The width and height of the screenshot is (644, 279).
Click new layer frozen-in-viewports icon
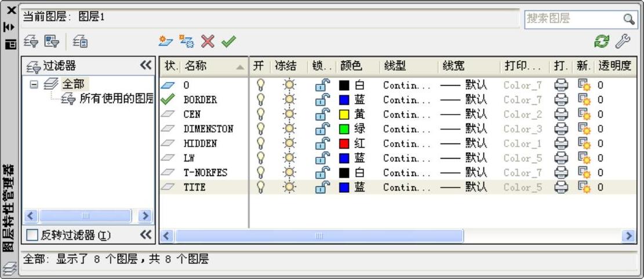187,41
